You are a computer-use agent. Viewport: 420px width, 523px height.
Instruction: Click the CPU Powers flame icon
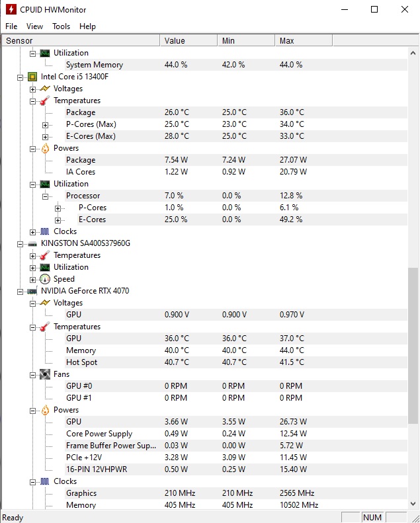pyautogui.click(x=45, y=148)
